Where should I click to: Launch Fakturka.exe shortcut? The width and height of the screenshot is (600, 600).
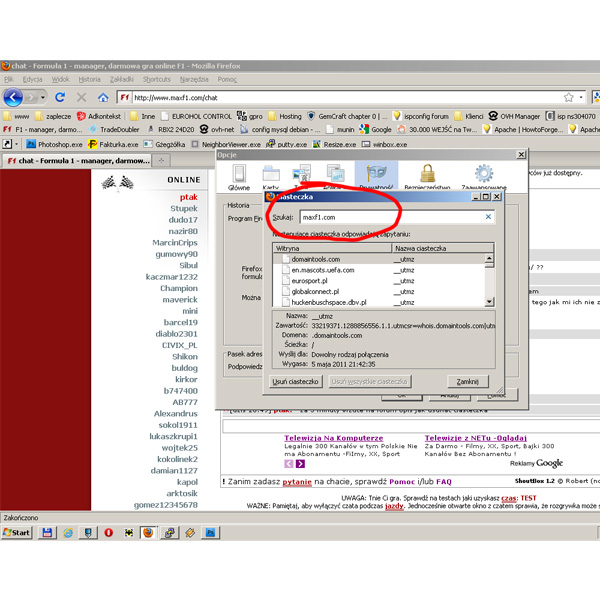113,144
